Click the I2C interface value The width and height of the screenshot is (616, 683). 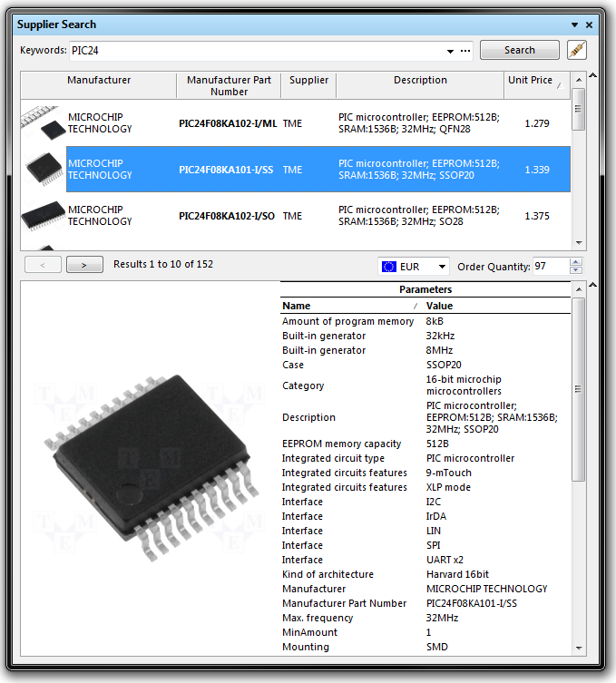pos(434,502)
